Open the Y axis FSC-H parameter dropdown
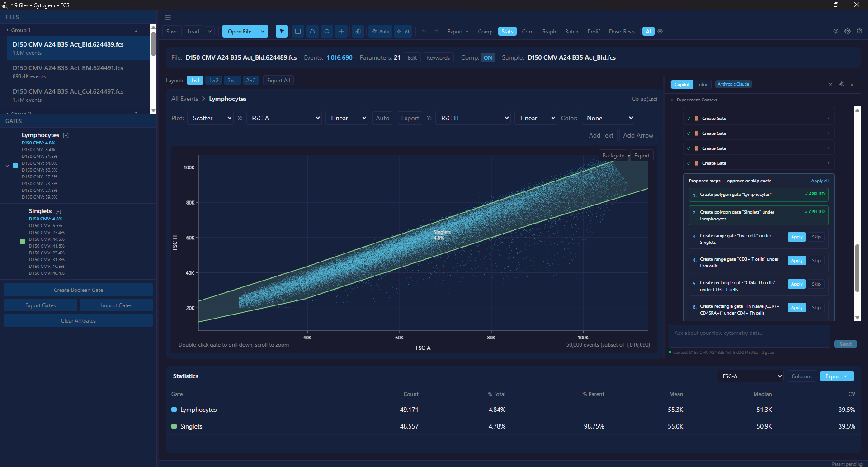 point(473,118)
